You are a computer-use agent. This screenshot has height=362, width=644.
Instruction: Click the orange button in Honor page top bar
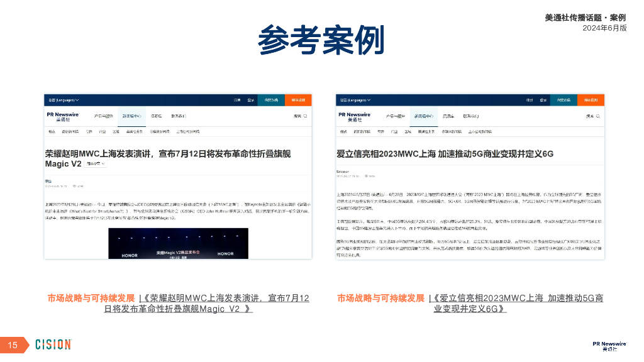pyautogui.click(x=298, y=100)
